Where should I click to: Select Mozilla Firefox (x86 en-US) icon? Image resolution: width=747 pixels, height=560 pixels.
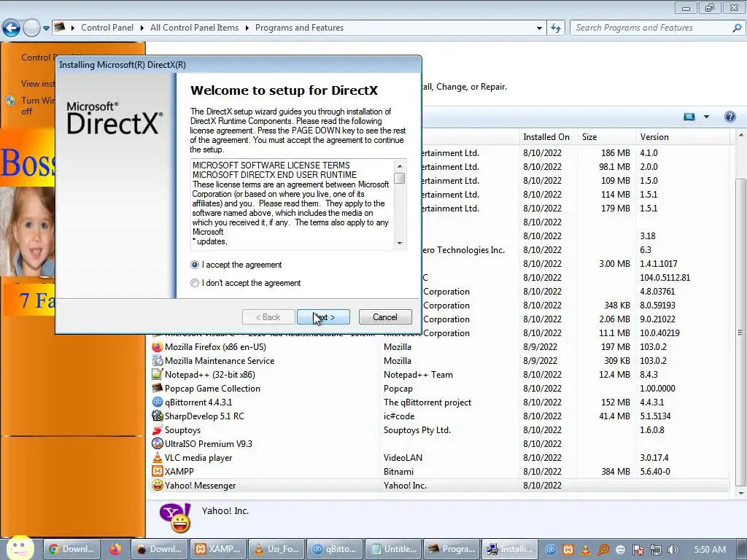[158, 346]
